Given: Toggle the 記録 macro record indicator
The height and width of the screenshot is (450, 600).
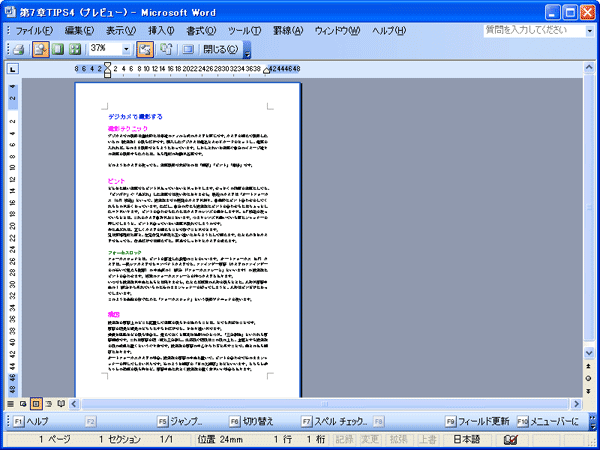Looking at the screenshot, I should coord(344,440).
